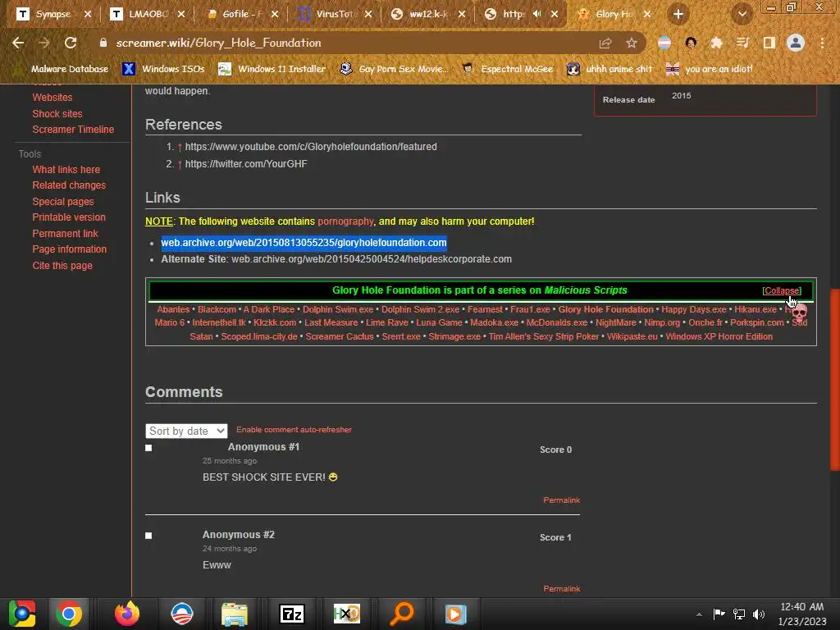The width and height of the screenshot is (840, 630).
Task: Open the media player taskbar icon
Action: point(456,614)
